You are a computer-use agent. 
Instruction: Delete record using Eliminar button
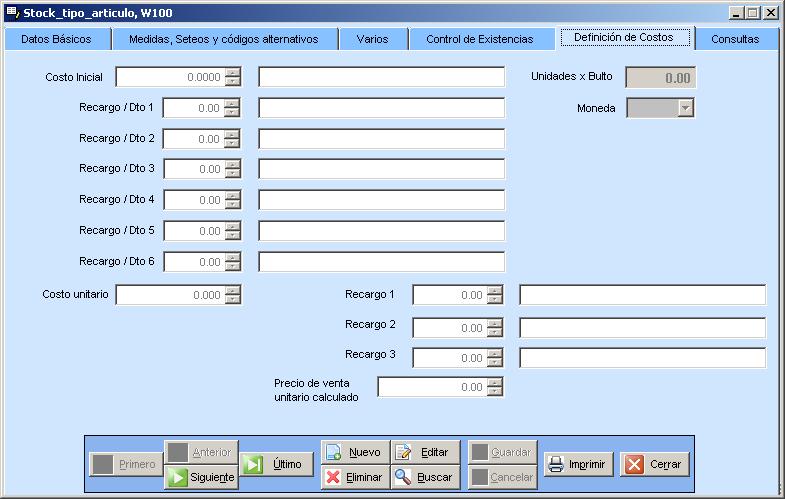(x=354, y=477)
